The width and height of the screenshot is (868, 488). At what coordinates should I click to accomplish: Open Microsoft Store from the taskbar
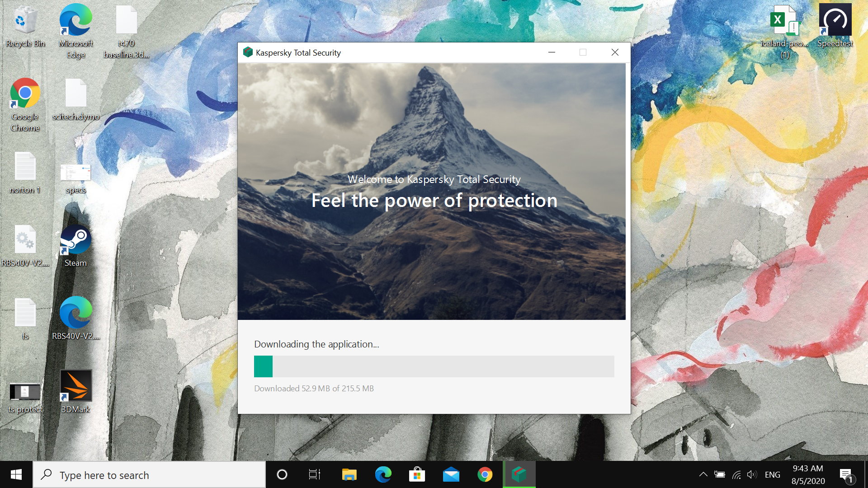point(417,474)
